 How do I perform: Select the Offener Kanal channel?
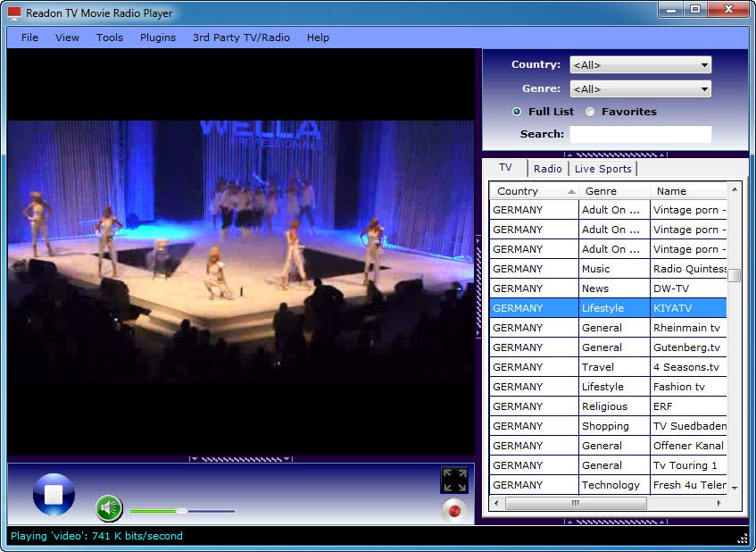coord(608,446)
